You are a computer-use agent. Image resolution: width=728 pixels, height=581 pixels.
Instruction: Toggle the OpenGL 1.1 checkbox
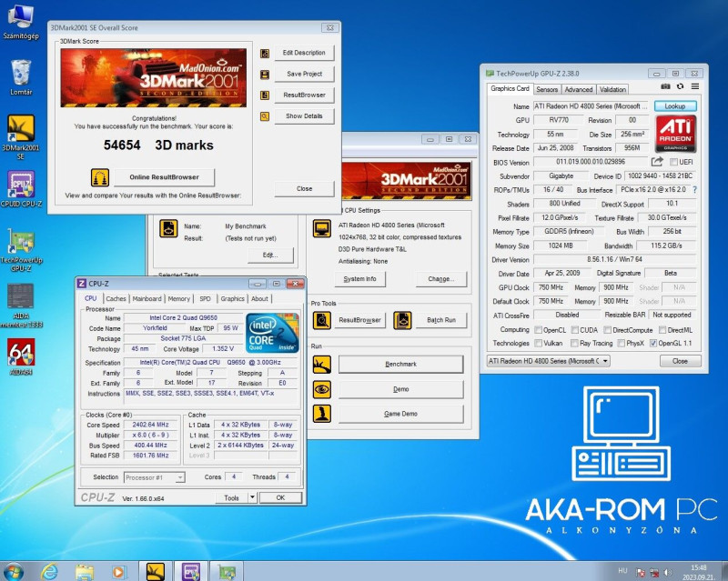tap(653, 344)
